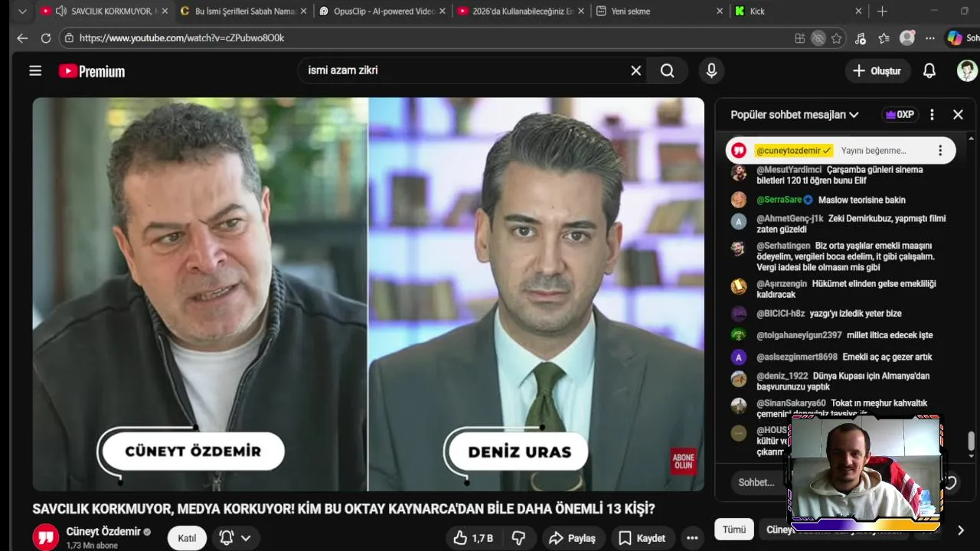Expand the Popüler sohbet mesajları dropdown
Screen dimensions: 980x551
[x=795, y=115]
